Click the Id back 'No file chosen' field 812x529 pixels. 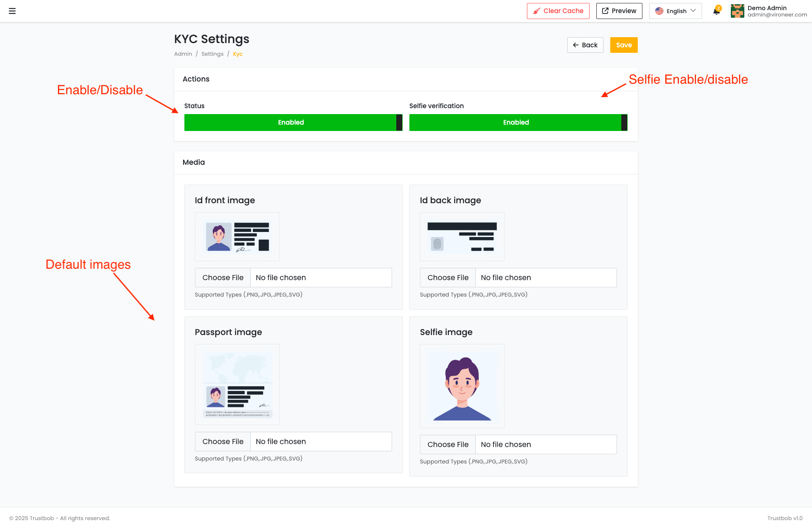(x=546, y=278)
